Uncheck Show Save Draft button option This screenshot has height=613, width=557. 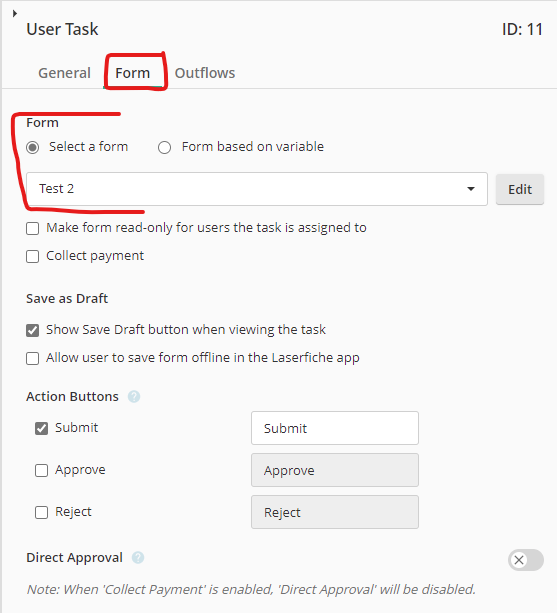click(x=32, y=330)
